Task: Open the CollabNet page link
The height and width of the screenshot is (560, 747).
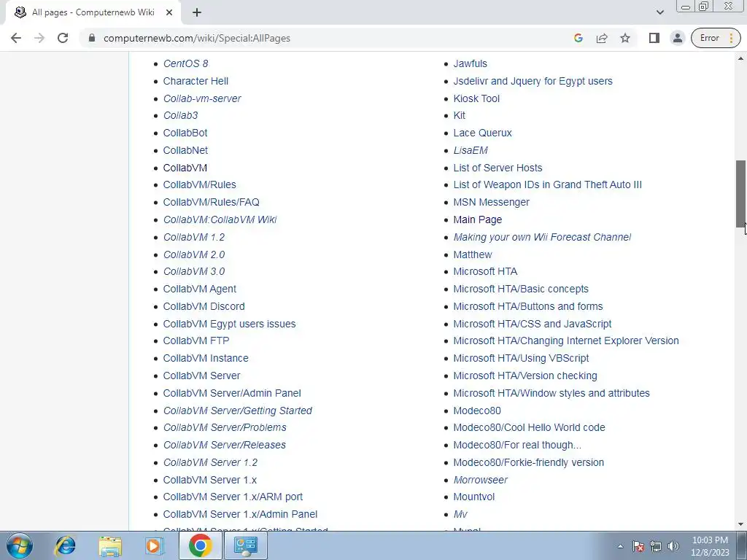Action: point(185,150)
